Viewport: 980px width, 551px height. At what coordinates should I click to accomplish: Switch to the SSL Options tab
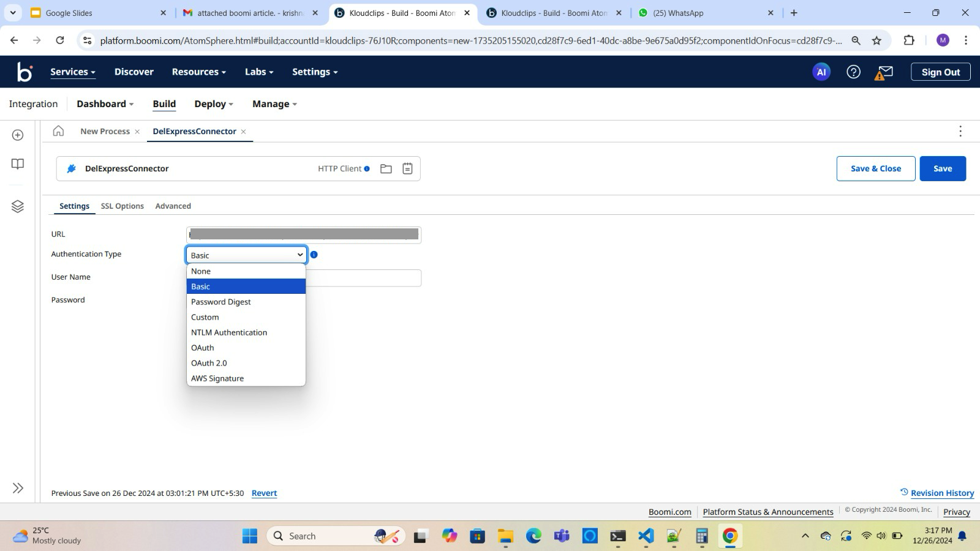(122, 206)
